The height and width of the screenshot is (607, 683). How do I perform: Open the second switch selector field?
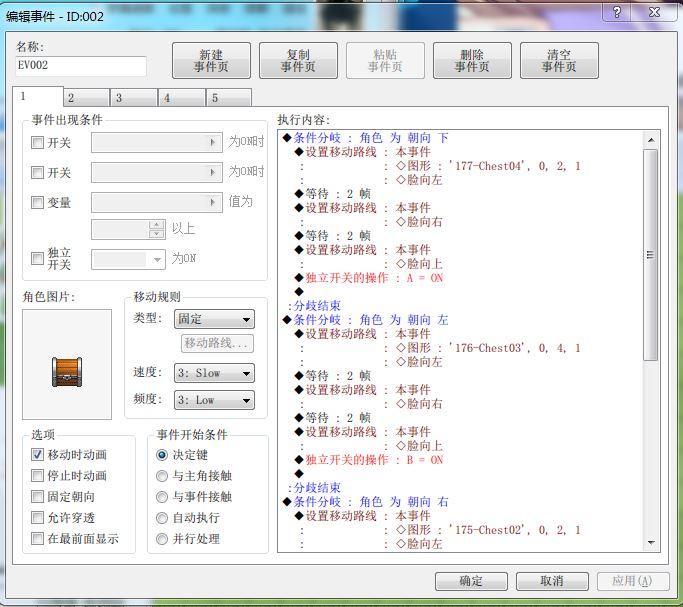point(157,172)
